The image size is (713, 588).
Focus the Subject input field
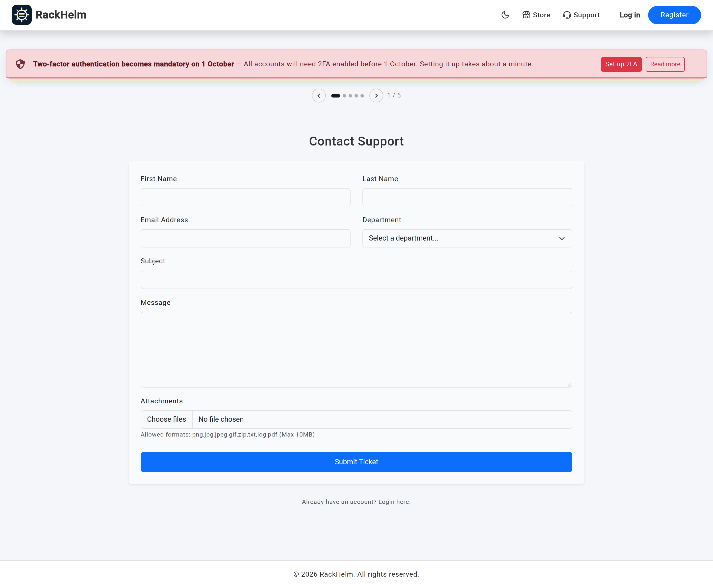356,280
